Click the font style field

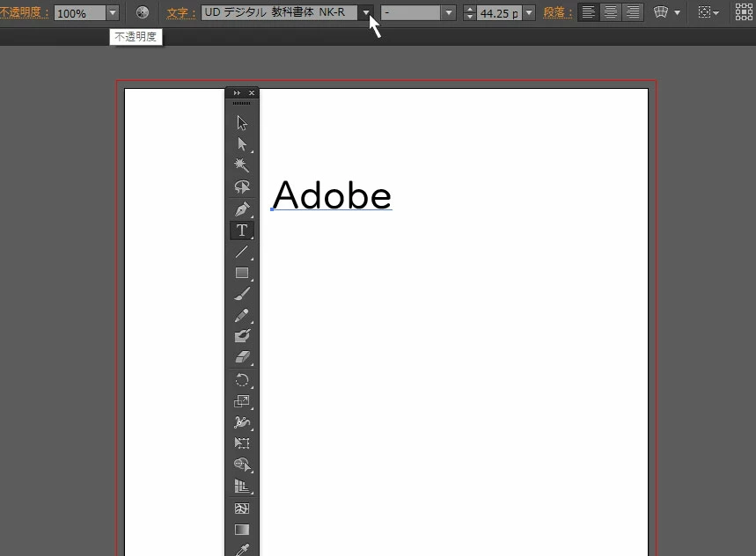tap(411, 12)
